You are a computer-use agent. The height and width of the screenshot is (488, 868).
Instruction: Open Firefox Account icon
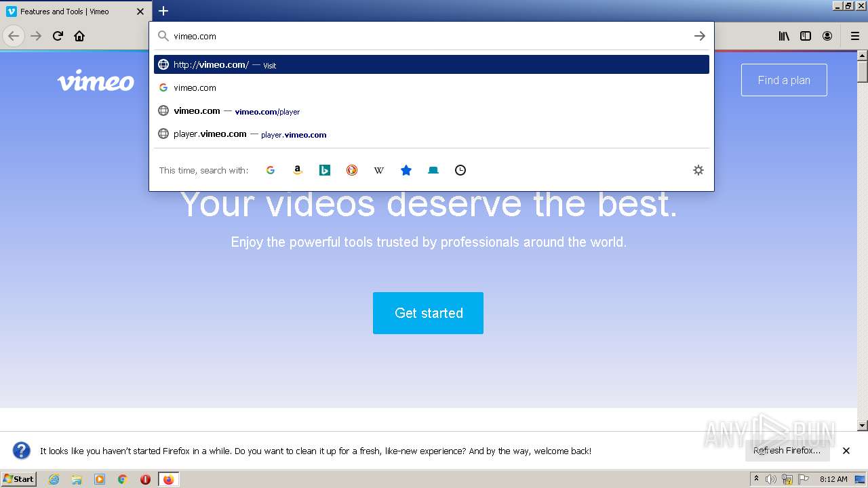[x=827, y=36]
